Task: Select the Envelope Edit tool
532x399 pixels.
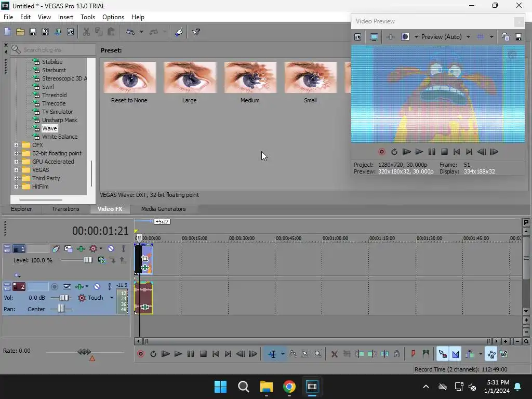Action: coord(293,354)
